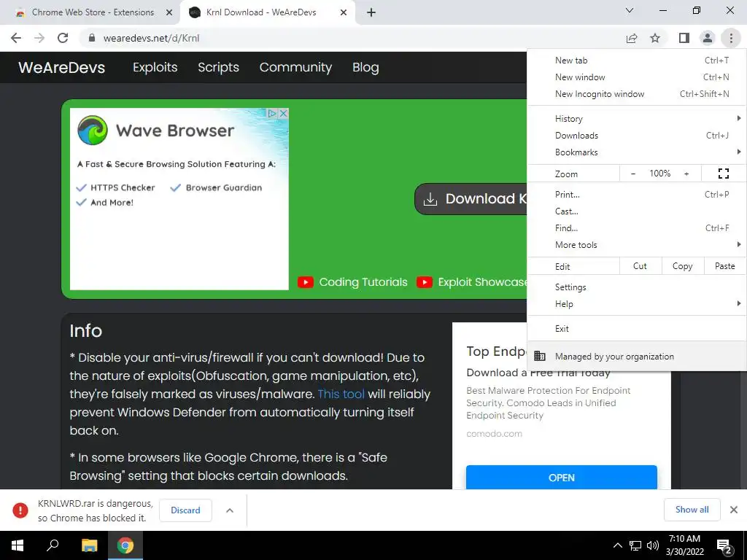Expand the History submenu
Viewport: 747px width, 560px height.
(x=636, y=119)
